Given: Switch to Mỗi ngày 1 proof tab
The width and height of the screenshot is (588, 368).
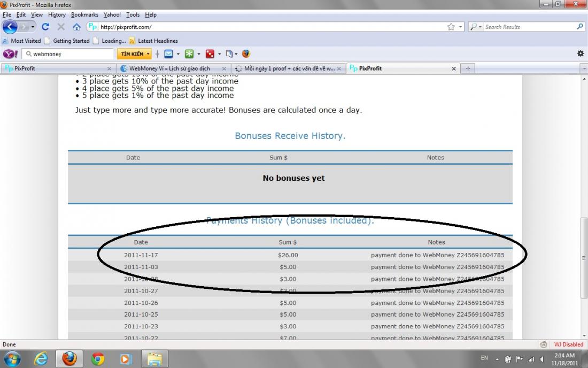Looking at the screenshot, I should click(288, 68).
